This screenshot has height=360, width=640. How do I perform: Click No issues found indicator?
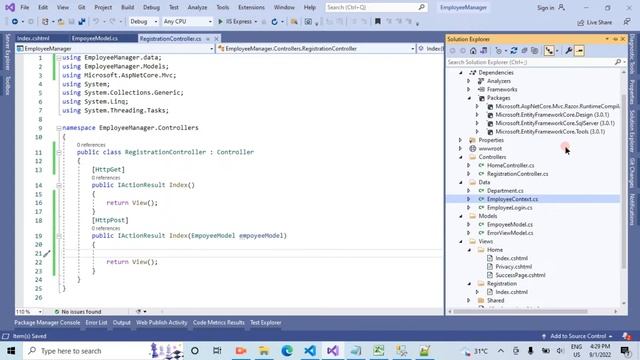pos(78,311)
